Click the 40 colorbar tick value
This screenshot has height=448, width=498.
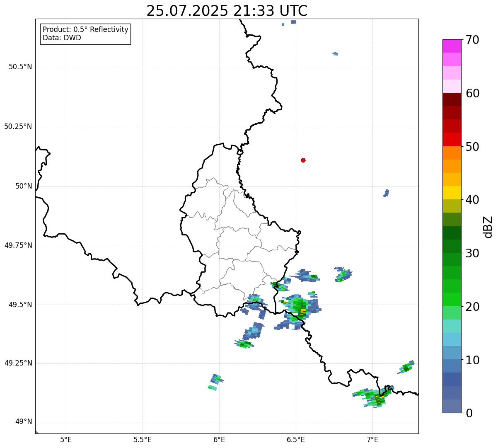pos(472,200)
